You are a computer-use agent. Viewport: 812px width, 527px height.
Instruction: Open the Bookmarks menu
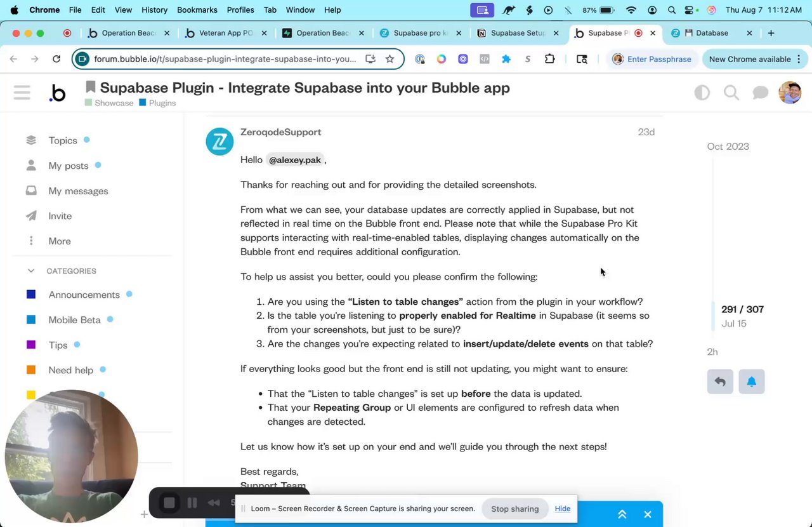point(197,10)
